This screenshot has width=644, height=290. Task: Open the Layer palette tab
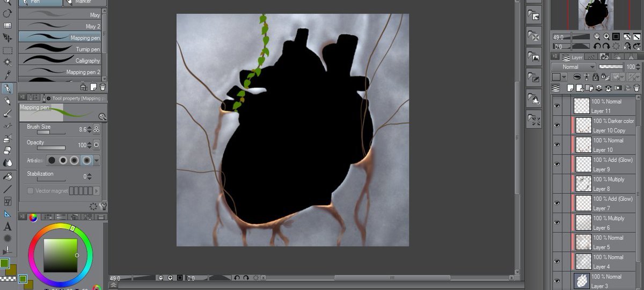572,57
